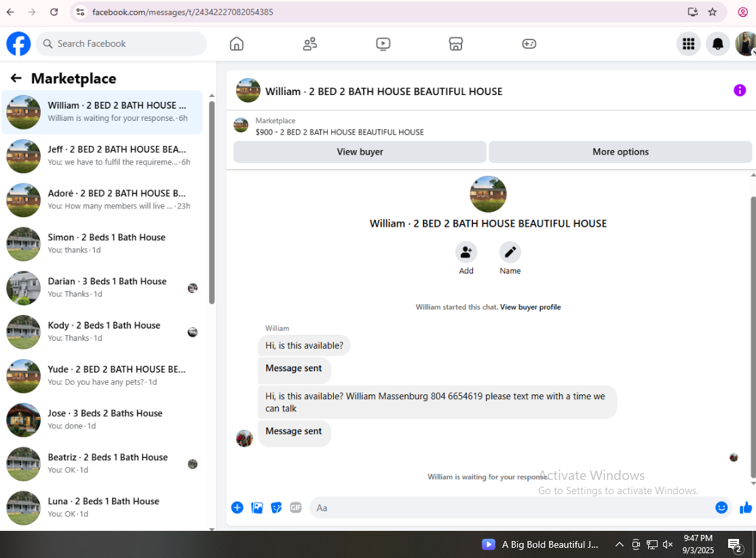Click the "Hi, is this available?" message bubble
The image size is (756, 558).
304,346
